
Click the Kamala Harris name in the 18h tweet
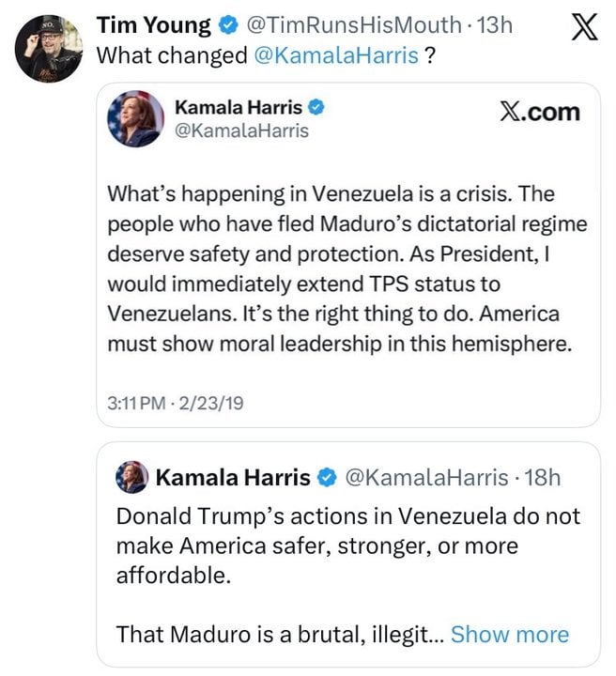click(x=232, y=478)
